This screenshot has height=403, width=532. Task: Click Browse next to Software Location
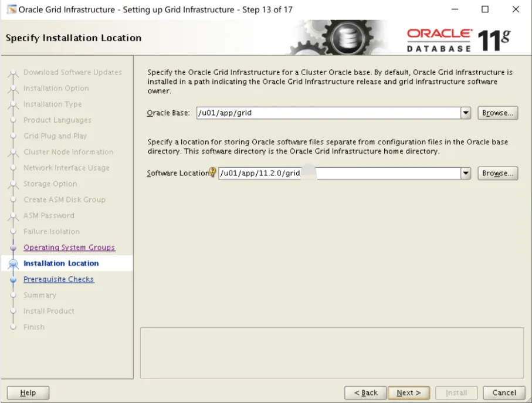497,173
